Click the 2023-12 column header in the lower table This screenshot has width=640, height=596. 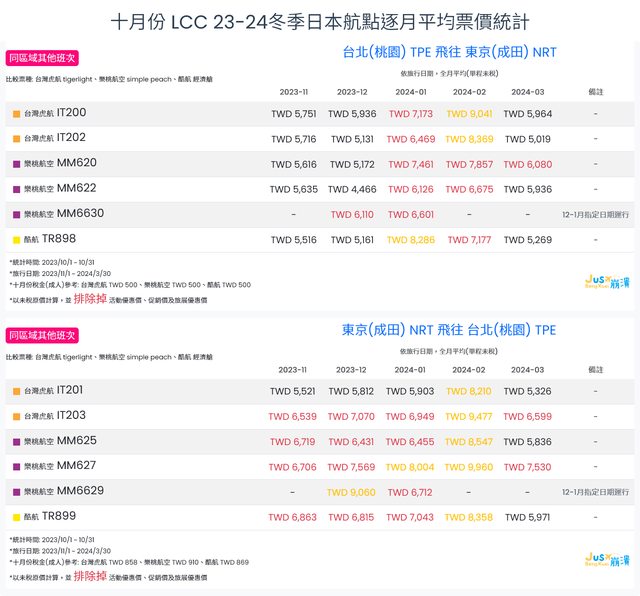[351, 369]
